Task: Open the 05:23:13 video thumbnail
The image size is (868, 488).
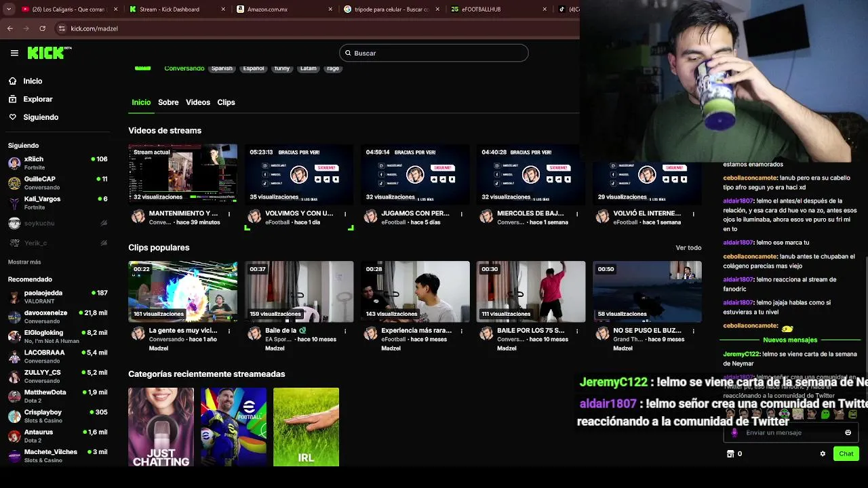Action: [x=299, y=174]
